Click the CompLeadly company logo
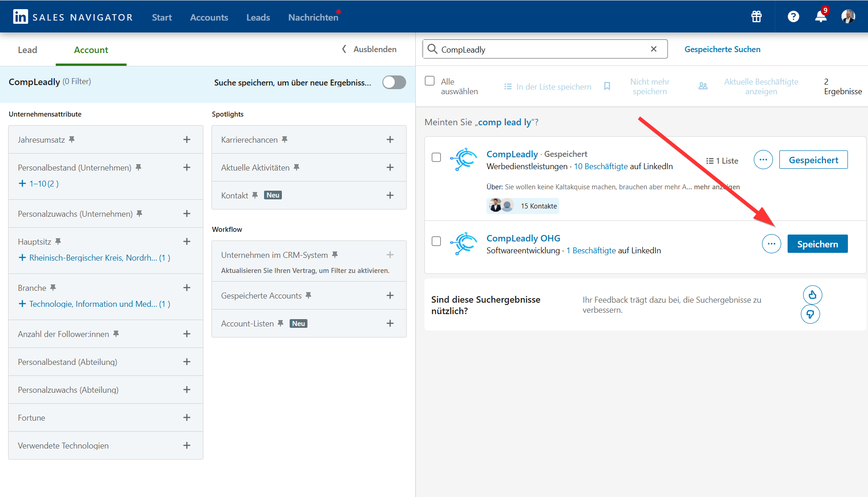 (x=464, y=160)
